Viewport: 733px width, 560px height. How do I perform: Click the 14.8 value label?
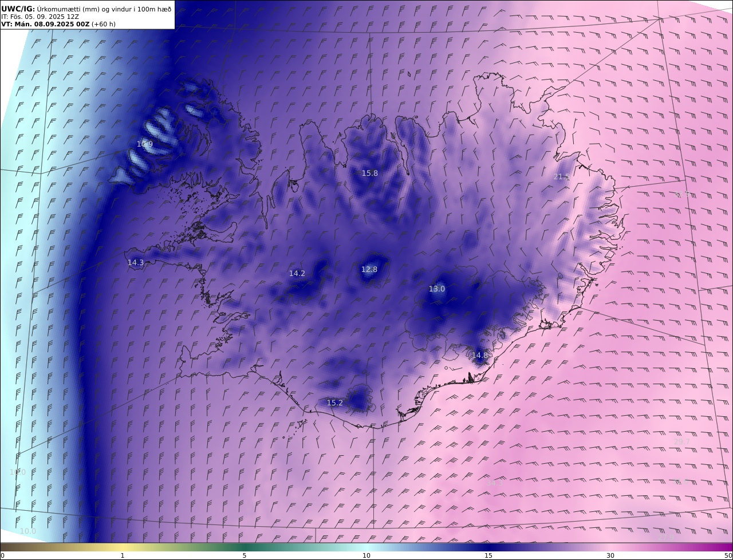tap(480, 355)
